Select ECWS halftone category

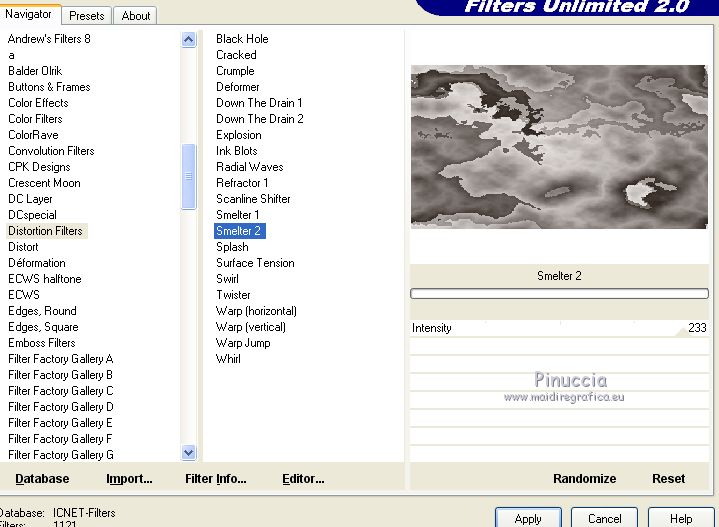click(x=44, y=279)
